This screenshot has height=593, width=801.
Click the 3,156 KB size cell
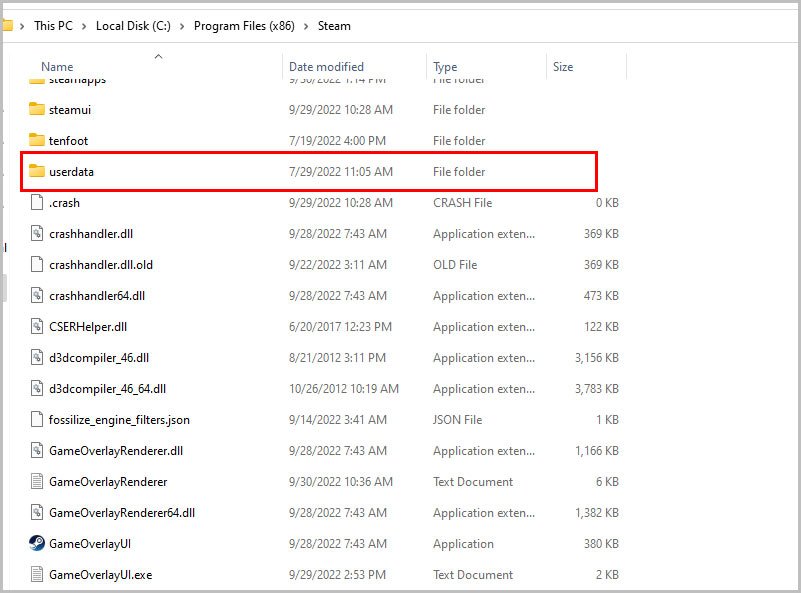pyautogui.click(x=597, y=358)
